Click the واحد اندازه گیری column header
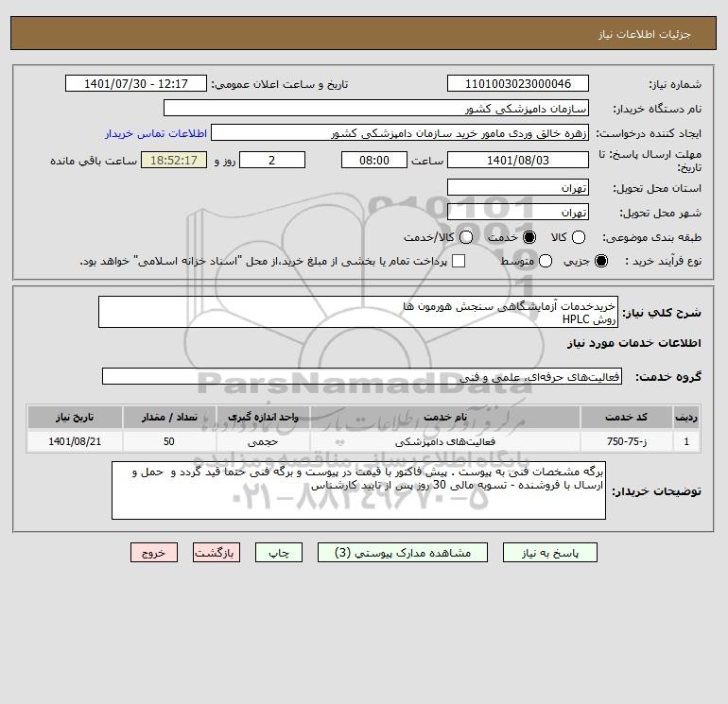The height and width of the screenshot is (704, 728). (x=263, y=417)
